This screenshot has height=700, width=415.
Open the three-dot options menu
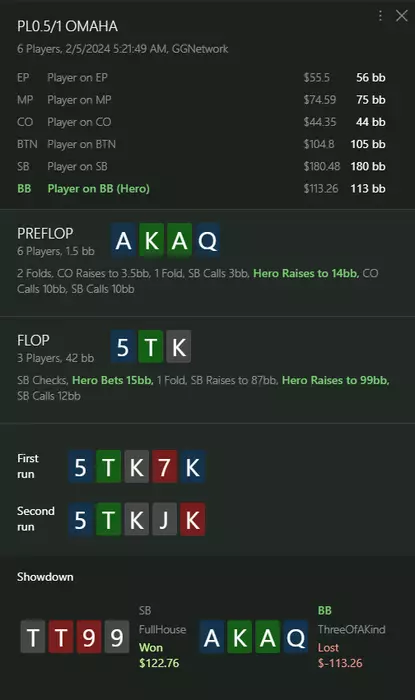pos(380,16)
